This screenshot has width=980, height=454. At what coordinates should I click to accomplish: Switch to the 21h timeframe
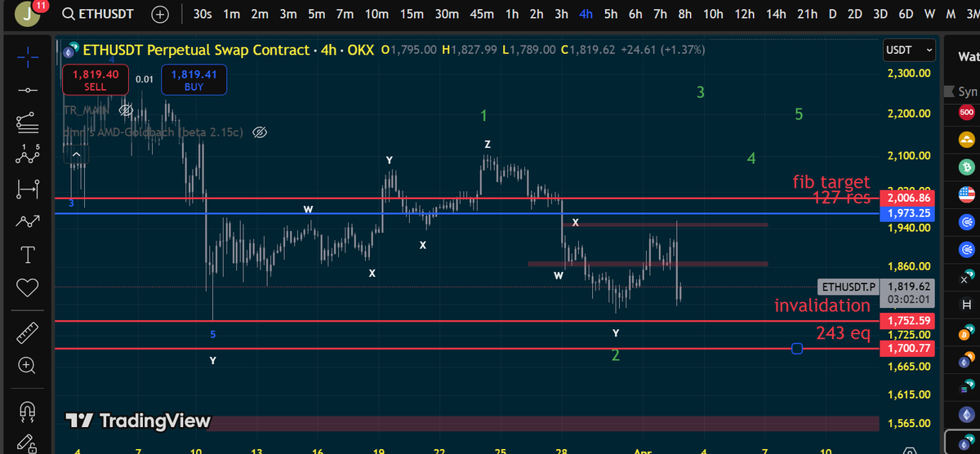(x=807, y=14)
